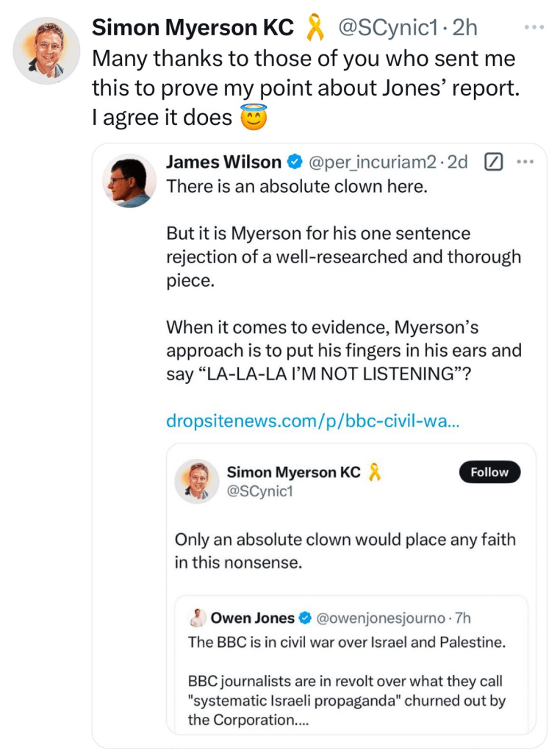Click Owen Jones's blue verified badge
The height and width of the screenshot is (753, 560).
[305, 618]
